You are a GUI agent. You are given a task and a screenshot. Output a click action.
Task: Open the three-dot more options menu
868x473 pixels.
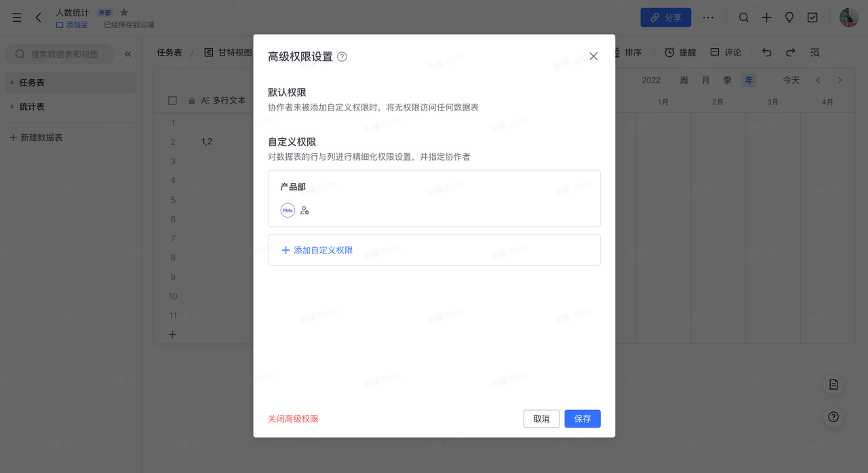pyautogui.click(x=708, y=18)
